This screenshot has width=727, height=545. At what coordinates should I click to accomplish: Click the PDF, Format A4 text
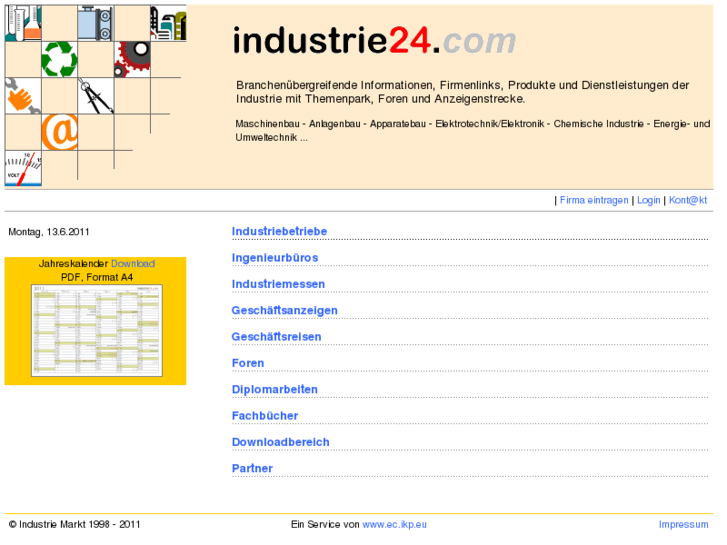pos(97,277)
